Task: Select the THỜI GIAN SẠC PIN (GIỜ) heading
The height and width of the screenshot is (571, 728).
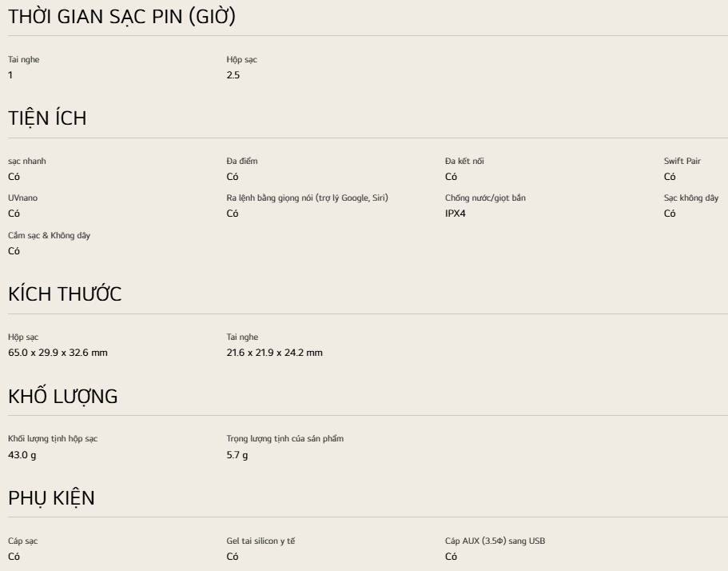Action: coord(122,16)
